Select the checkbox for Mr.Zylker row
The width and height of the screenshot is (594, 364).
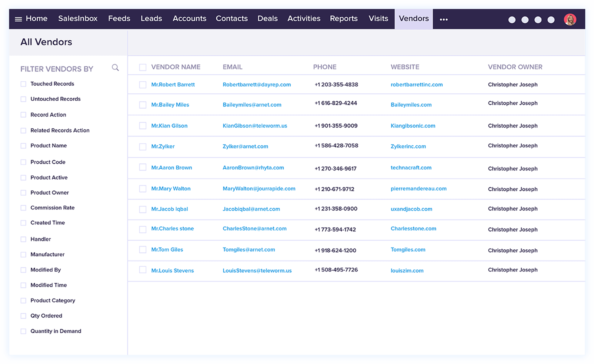pos(143,147)
